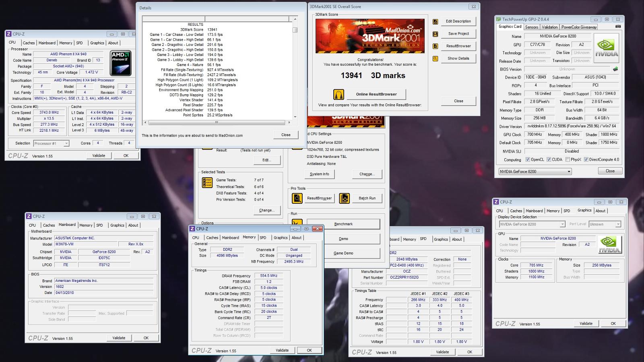Switch to the Sensors tab in GPU-Z
The width and height of the screenshot is (644, 362).
point(532,27)
